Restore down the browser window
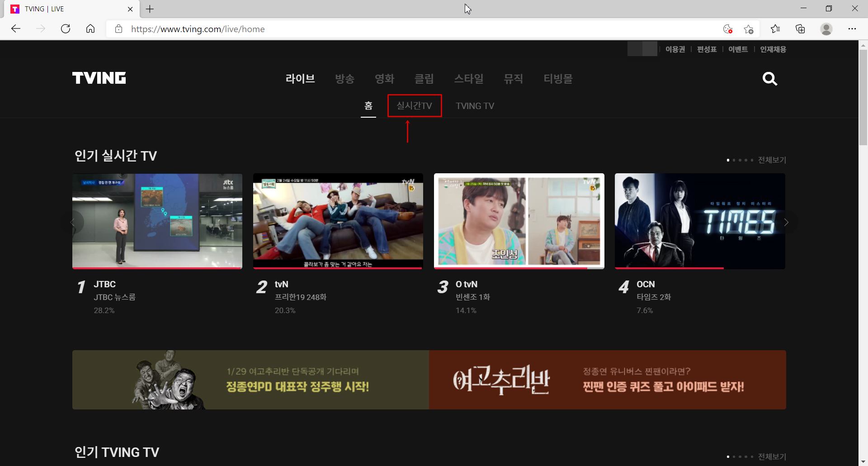868x466 pixels. point(829,9)
